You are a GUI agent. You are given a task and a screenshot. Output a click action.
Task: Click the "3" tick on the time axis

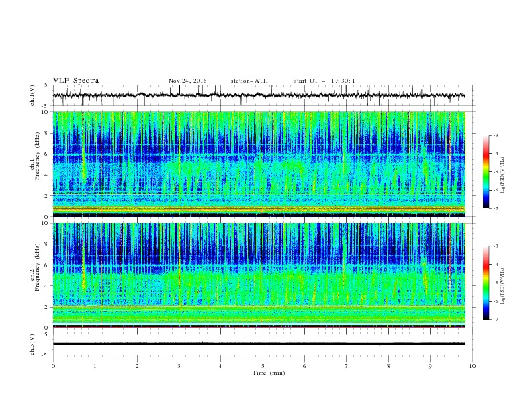(179, 366)
